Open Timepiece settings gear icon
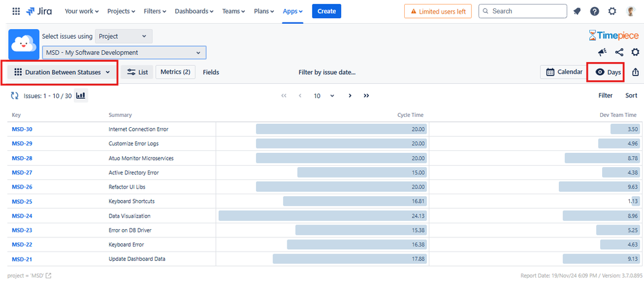This screenshot has width=644, height=282. 636,52
